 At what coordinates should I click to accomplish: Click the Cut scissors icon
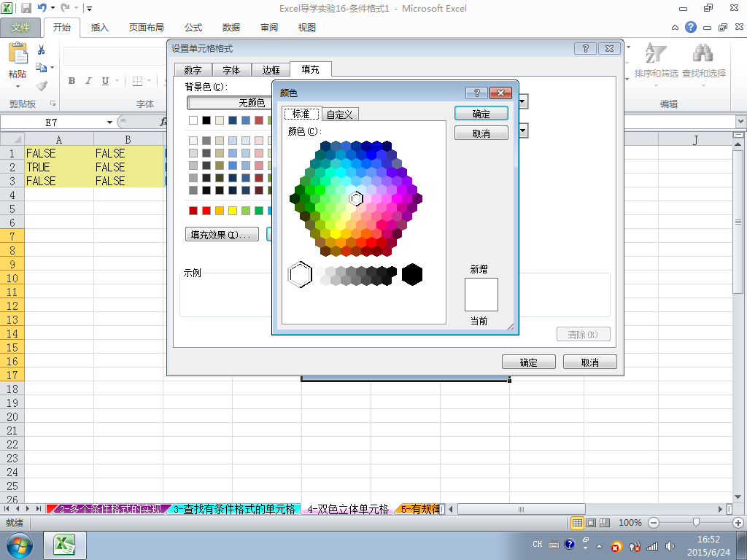[42, 50]
